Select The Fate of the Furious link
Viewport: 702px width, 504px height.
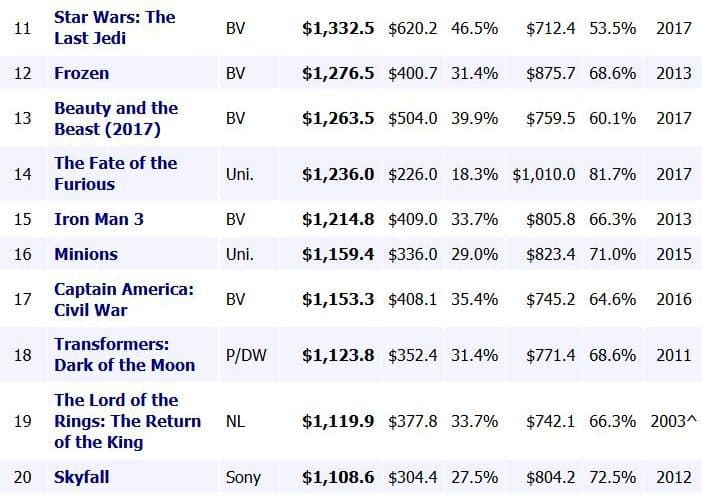click(x=115, y=173)
